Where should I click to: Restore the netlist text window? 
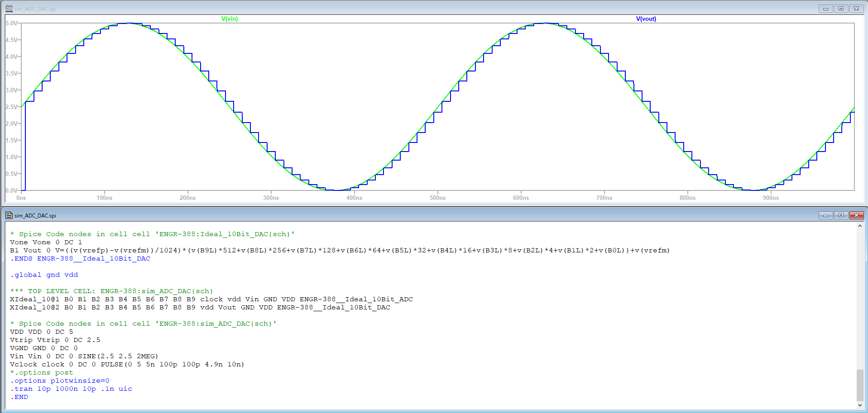(841, 215)
